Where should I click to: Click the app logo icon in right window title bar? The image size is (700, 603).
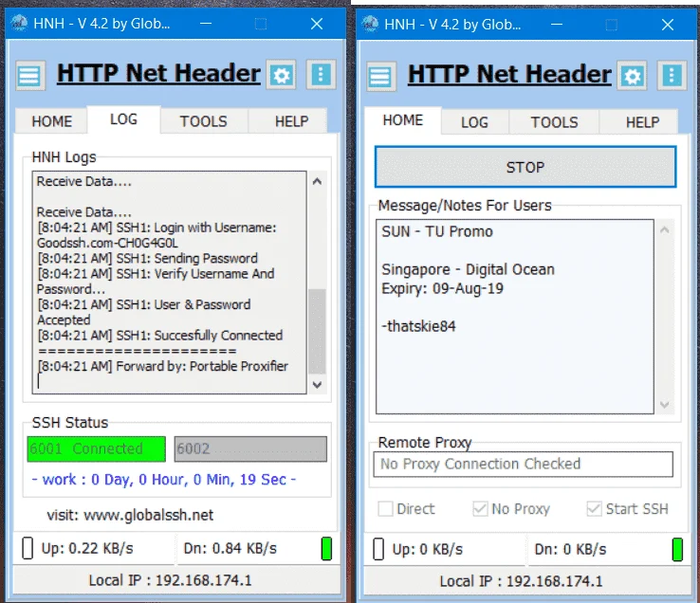tap(370, 23)
